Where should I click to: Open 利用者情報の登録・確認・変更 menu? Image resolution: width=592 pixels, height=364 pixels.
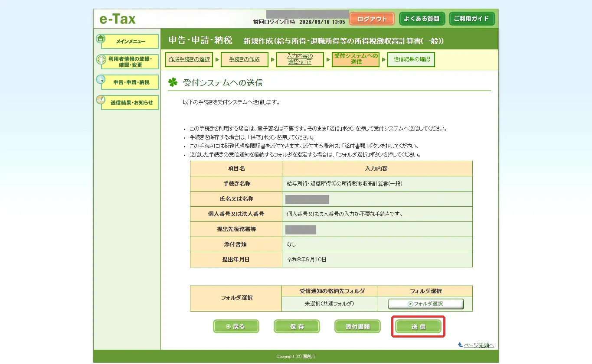coord(131,62)
